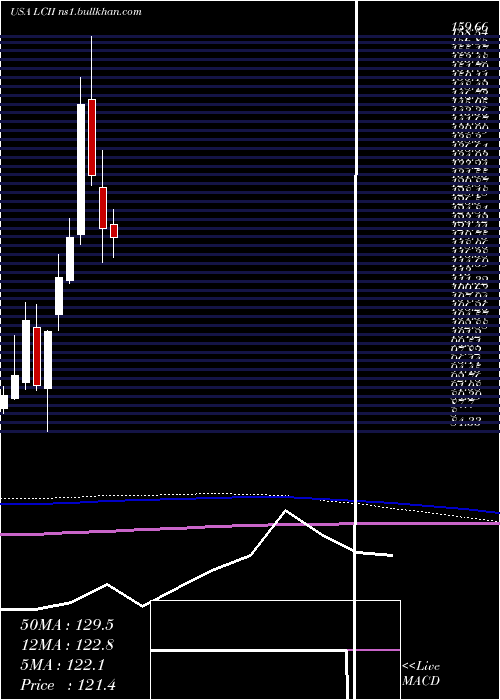This screenshot has height=700, width=500.
Task: Click the tallest white candlestick body
Action: tap(81, 169)
